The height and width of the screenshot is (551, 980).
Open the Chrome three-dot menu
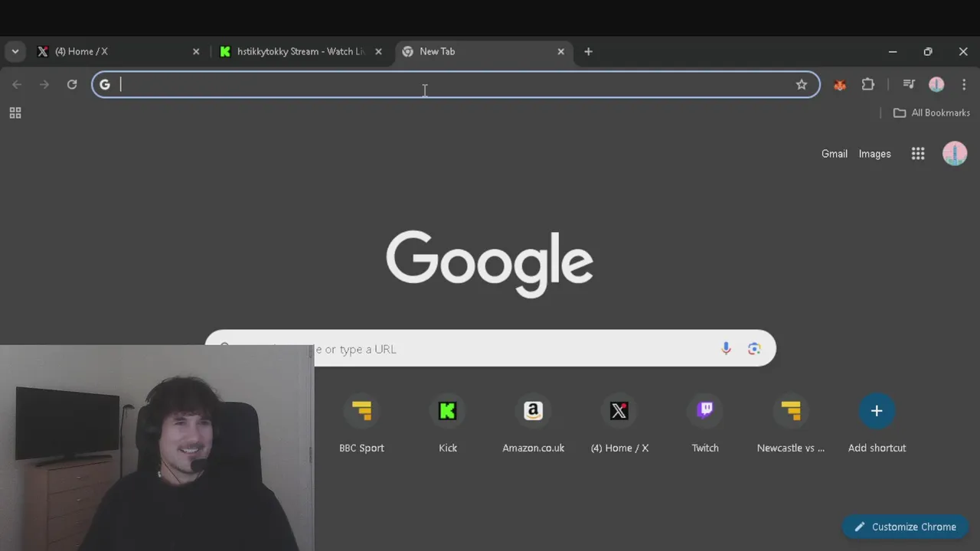964,84
